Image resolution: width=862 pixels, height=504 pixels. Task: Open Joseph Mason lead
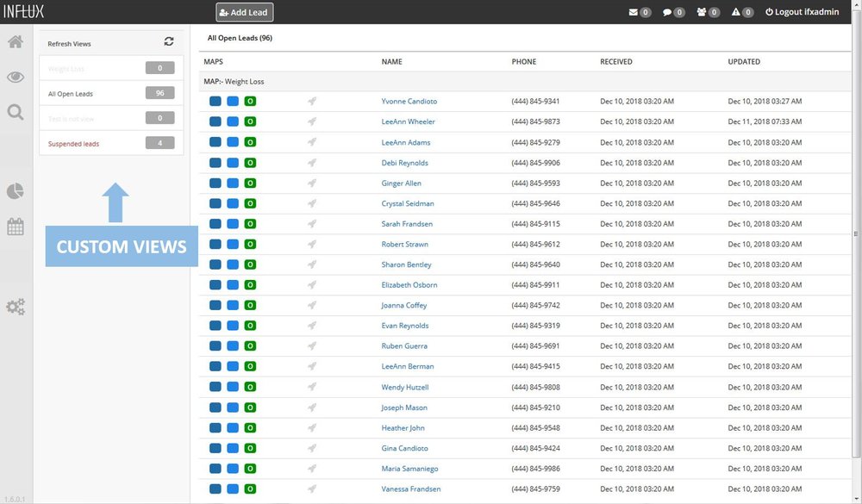pos(404,408)
